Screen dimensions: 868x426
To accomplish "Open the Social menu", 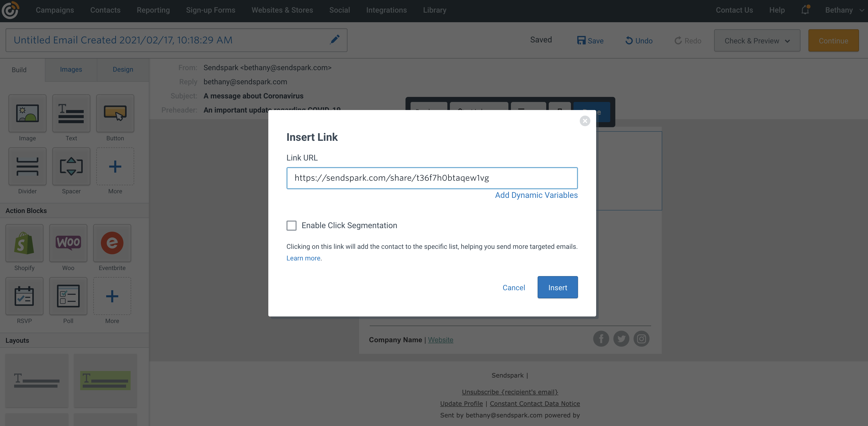I will pyautogui.click(x=339, y=10).
